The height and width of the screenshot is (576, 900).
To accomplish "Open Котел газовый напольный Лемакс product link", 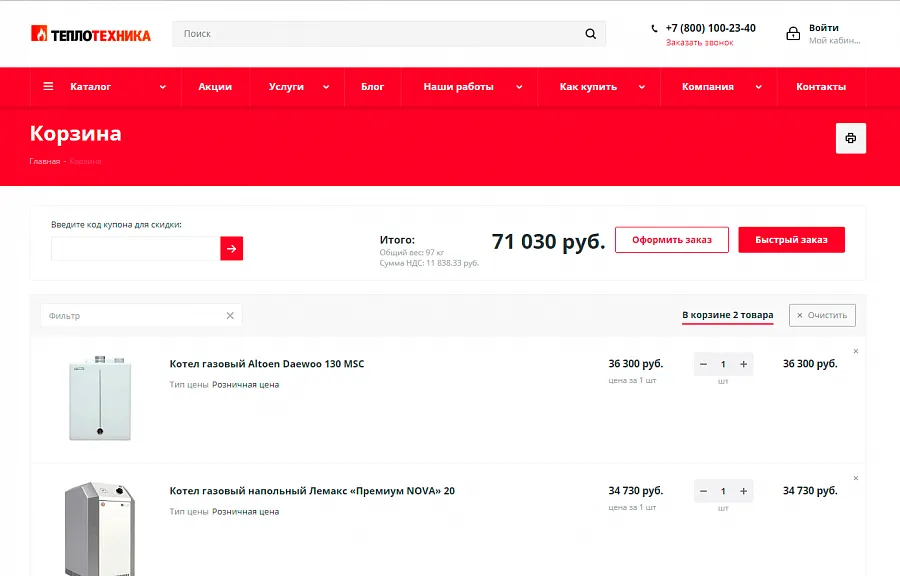I will (312, 491).
